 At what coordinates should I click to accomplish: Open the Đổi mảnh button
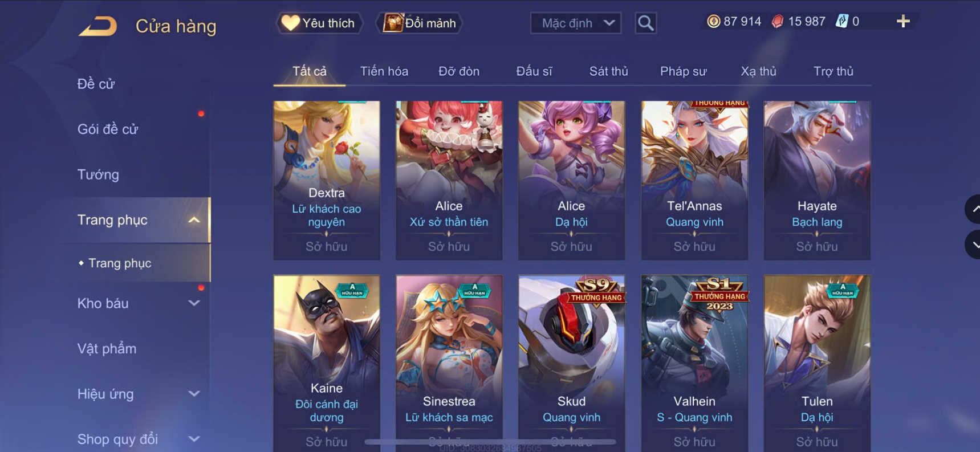[419, 23]
